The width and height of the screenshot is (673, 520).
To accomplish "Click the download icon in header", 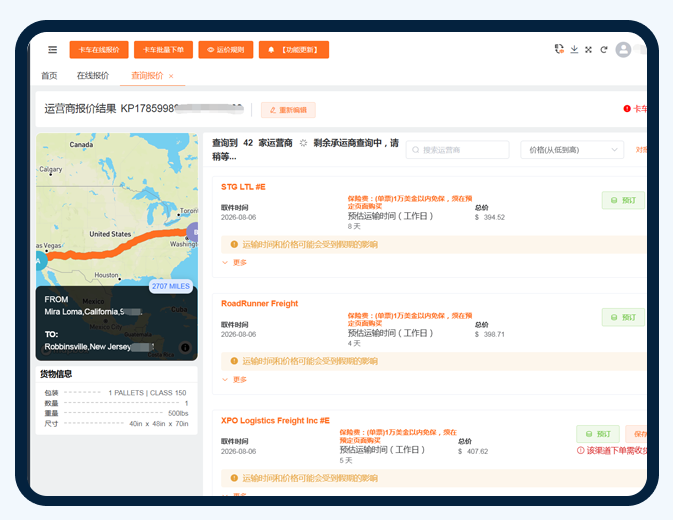I will [x=574, y=49].
